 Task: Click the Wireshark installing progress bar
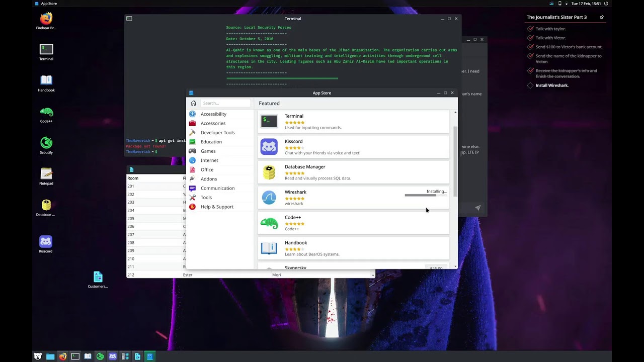point(426,195)
